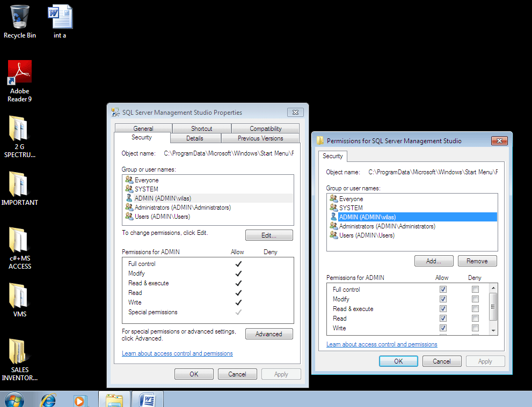Open Windows Media Player taskbar icon
Screen dimensions: 532x407
pos(81,401)
